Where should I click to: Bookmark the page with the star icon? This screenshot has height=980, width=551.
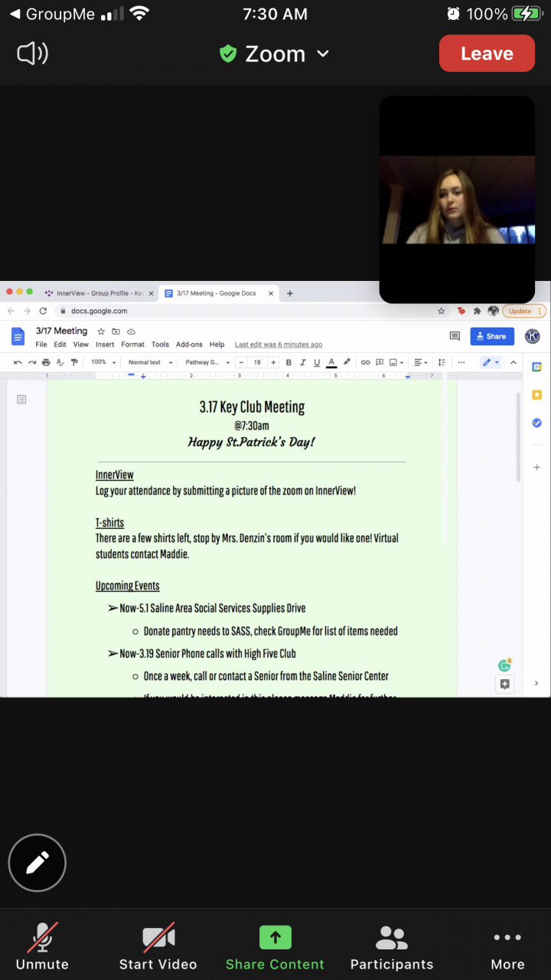tap(441, 311)
